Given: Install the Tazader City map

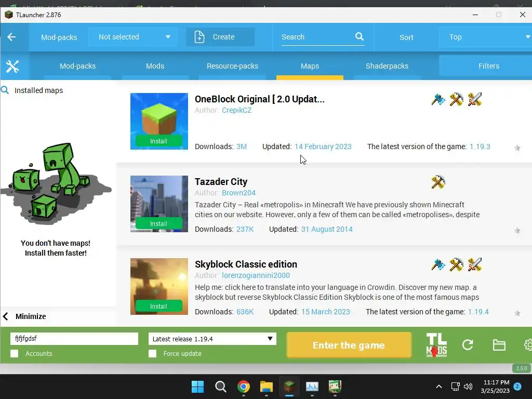Looking at the screenshot, I should pos(159,224).
